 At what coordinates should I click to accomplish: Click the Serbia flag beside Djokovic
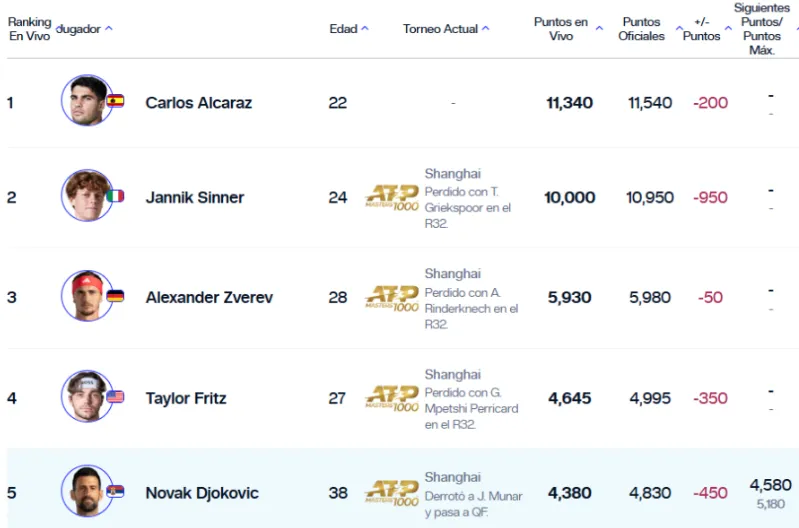(115, 492)
